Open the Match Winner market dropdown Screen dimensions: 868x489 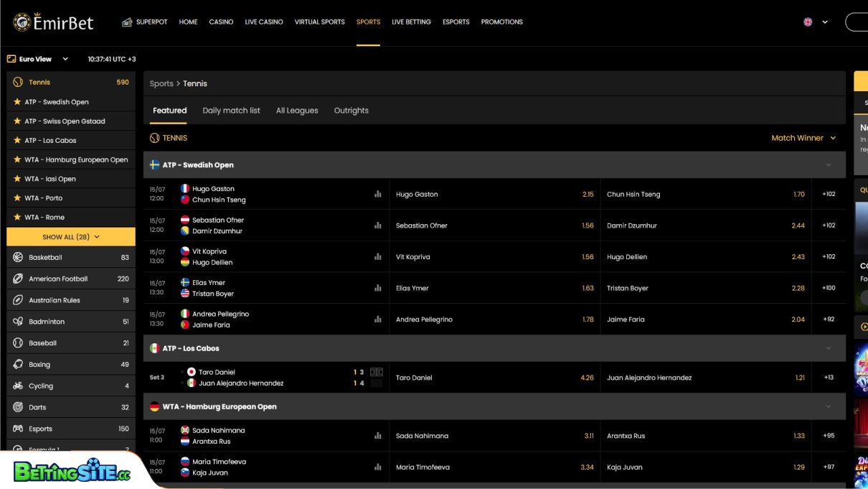[x=803, y=137]
